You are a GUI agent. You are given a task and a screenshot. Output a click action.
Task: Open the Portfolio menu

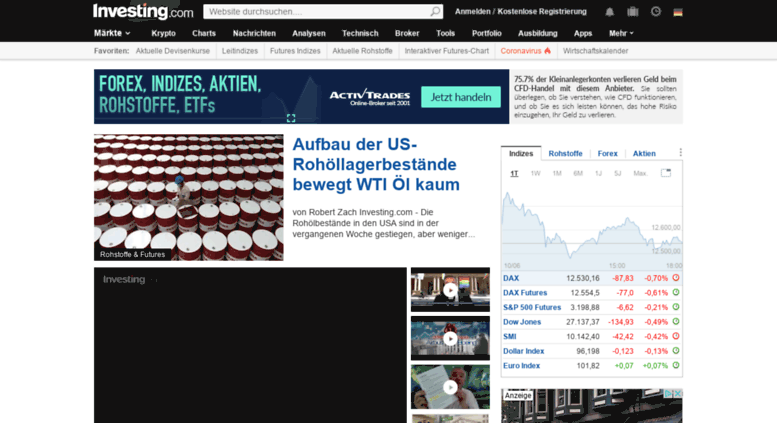487,33
